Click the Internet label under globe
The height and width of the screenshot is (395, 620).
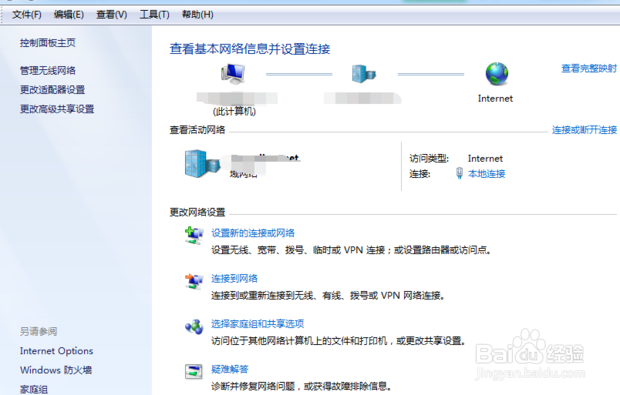[495, 98]
